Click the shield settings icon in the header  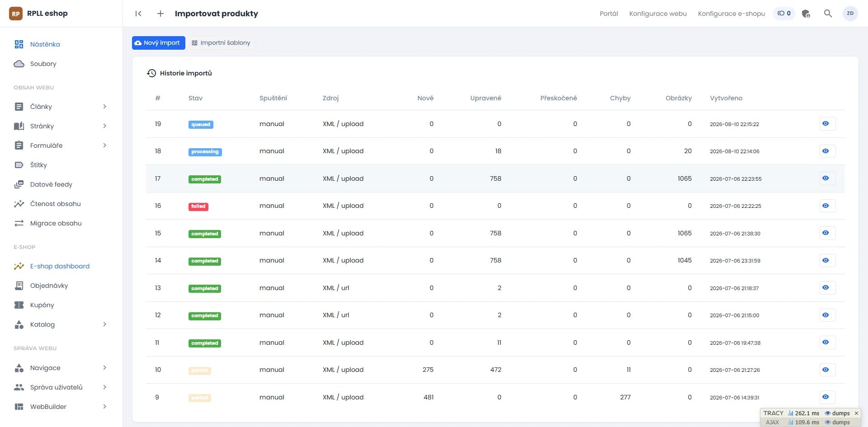(806, 14)
